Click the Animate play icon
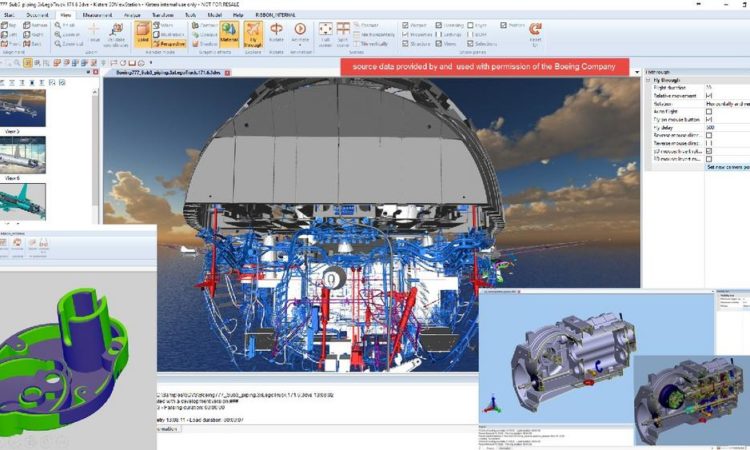 pos(300,29)
